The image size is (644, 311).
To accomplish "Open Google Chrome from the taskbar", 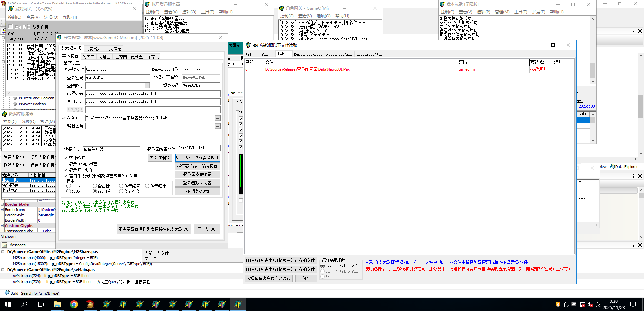I will (74, 304).
